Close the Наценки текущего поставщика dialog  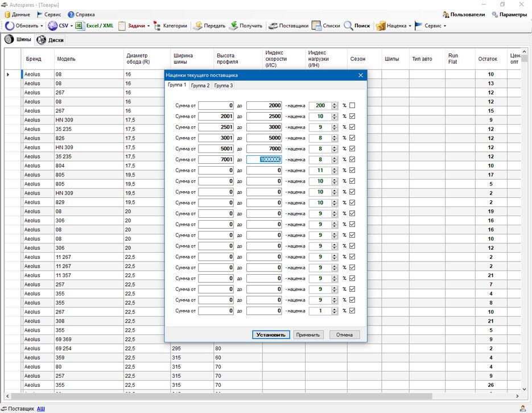tap(361, 75)
